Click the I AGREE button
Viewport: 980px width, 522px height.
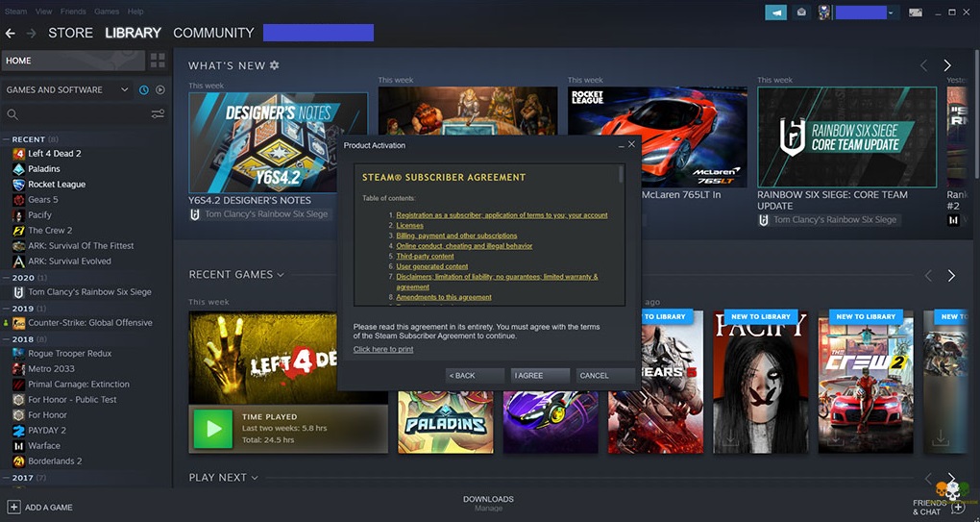pos(540,376)
